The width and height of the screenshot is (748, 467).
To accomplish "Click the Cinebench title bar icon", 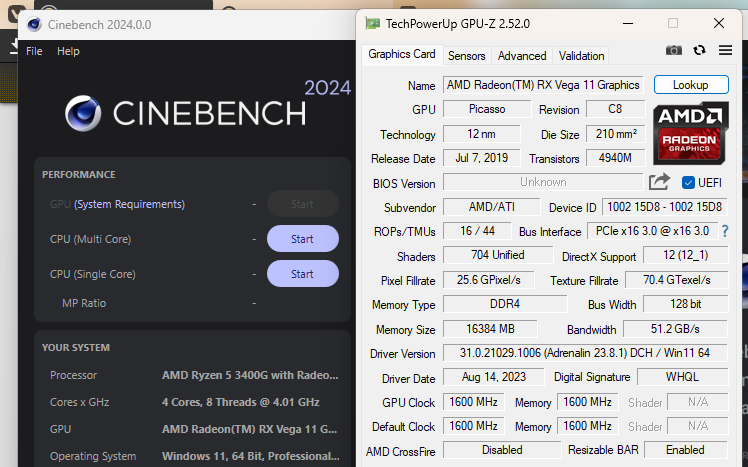I will (34, 24).
